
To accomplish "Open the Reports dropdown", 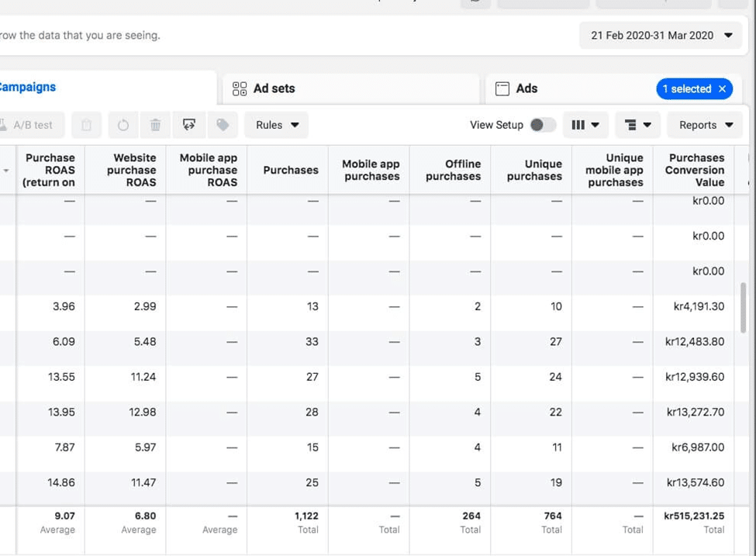I will coord(705,126).
